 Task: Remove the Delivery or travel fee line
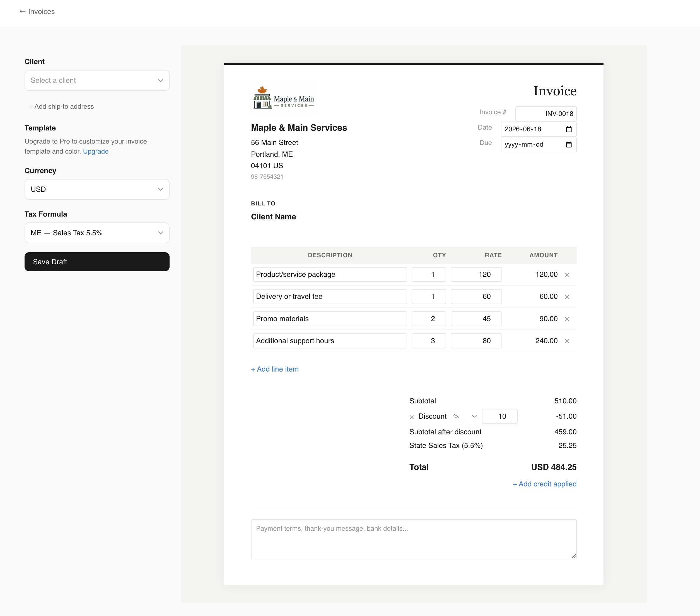coord(567,297)
